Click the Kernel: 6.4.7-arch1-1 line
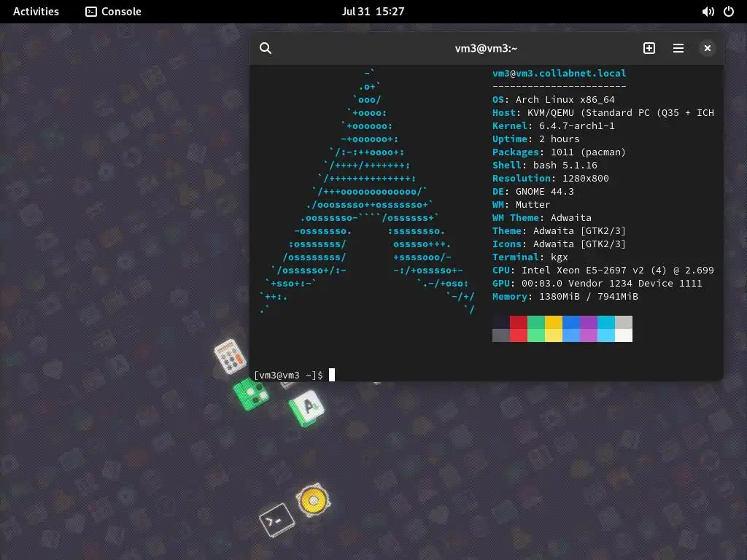The width and height of the screenshot is (747, 560). (554, 125)
